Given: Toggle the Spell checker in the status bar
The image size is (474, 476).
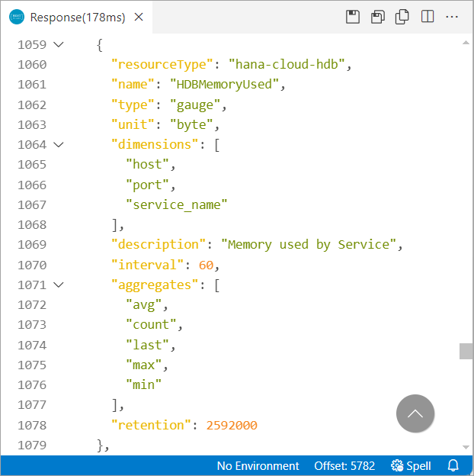Looking at the screenshot, I should [411, 465].
